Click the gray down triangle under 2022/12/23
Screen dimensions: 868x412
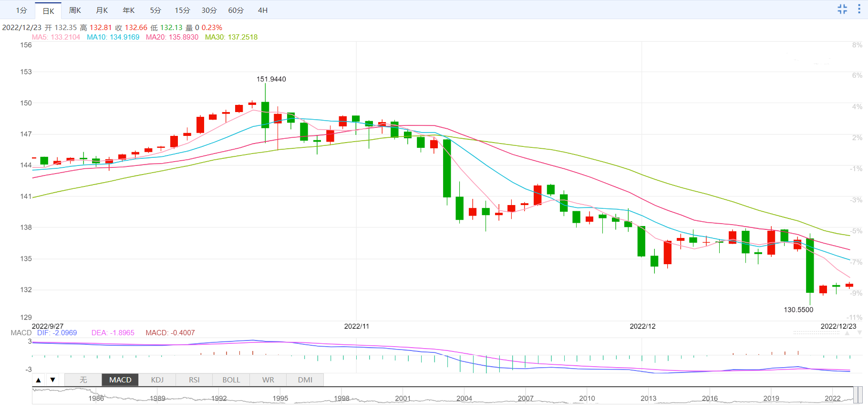point(859,333)
